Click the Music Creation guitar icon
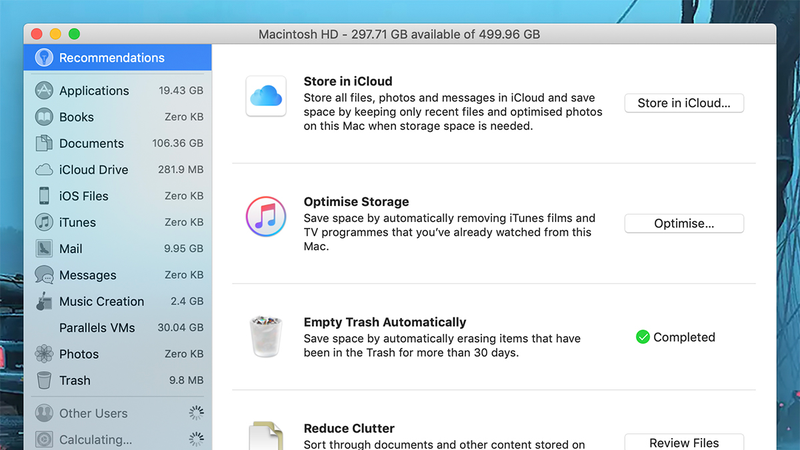 44,302
